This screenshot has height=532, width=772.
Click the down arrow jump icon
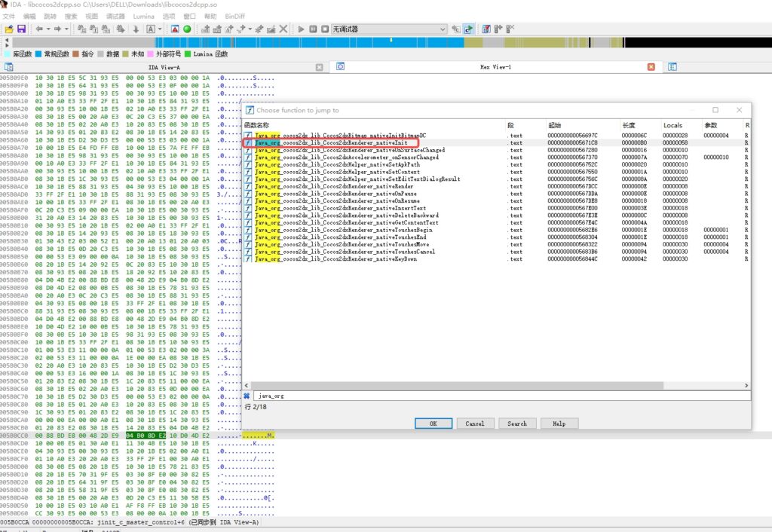(136, 29)
